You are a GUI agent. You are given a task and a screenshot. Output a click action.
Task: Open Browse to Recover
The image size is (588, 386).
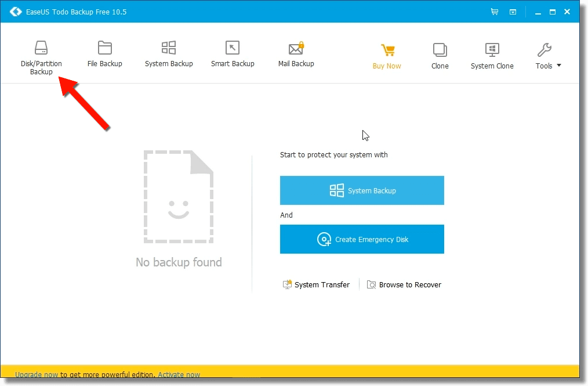pos(404,284)
